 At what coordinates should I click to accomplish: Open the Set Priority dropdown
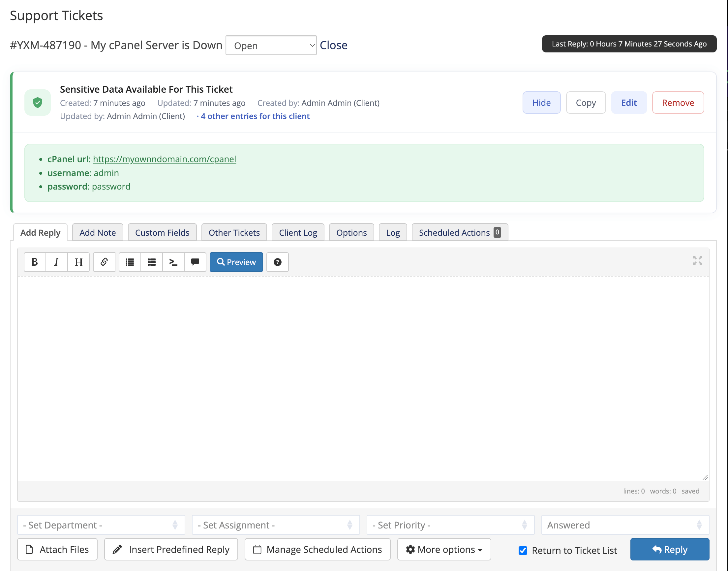[451, 525]
